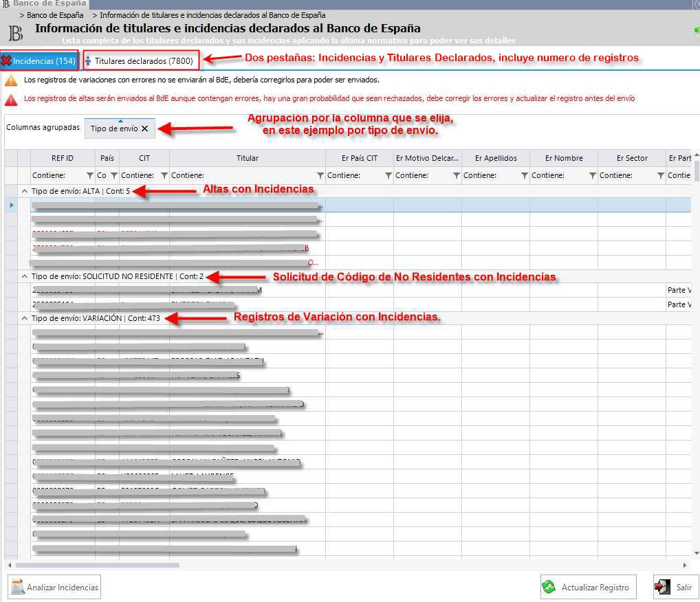Viewport: 700px width, 602px height.
Task: Open the País column filter funnel
Action: point(114,175)
